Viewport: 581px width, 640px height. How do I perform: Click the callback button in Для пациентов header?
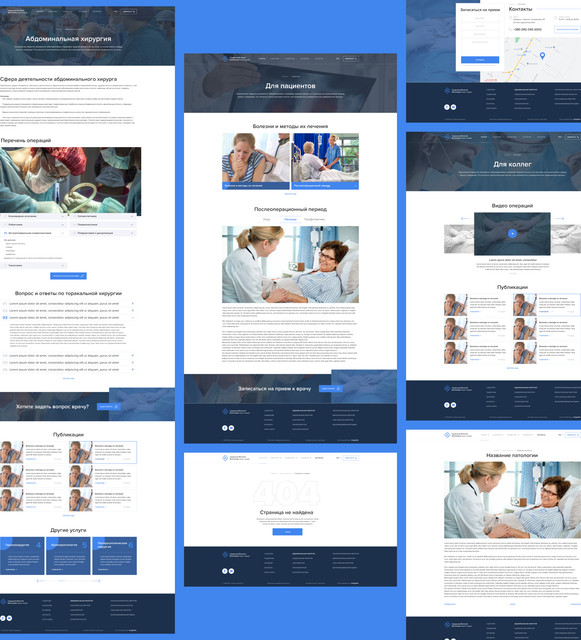point(350,58)
